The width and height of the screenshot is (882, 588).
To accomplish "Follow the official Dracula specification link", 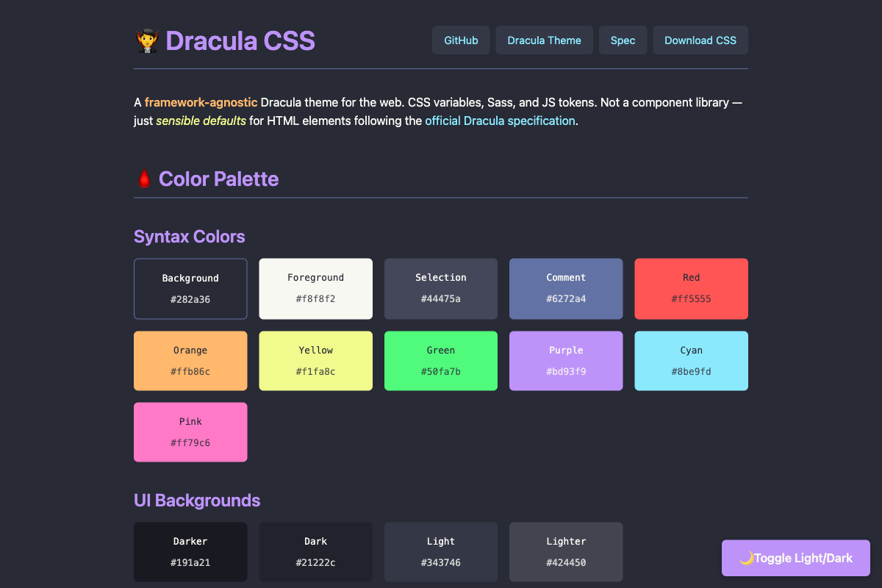I will [500, 121].
